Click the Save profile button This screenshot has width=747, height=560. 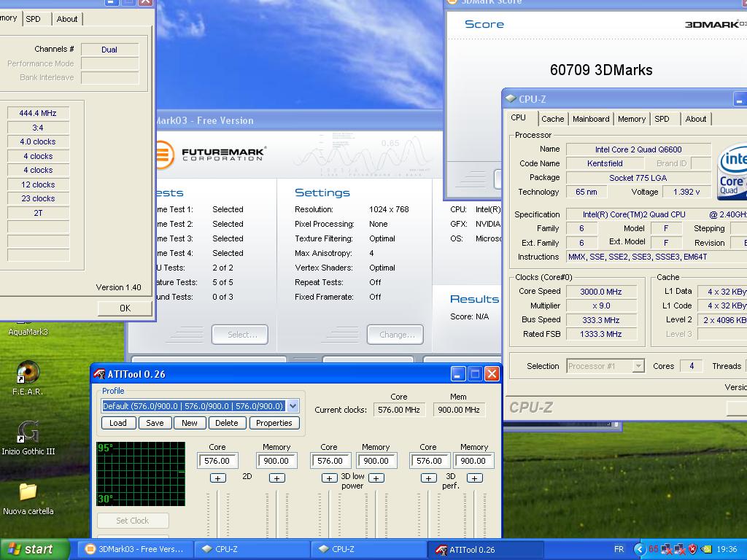point(155,423)
